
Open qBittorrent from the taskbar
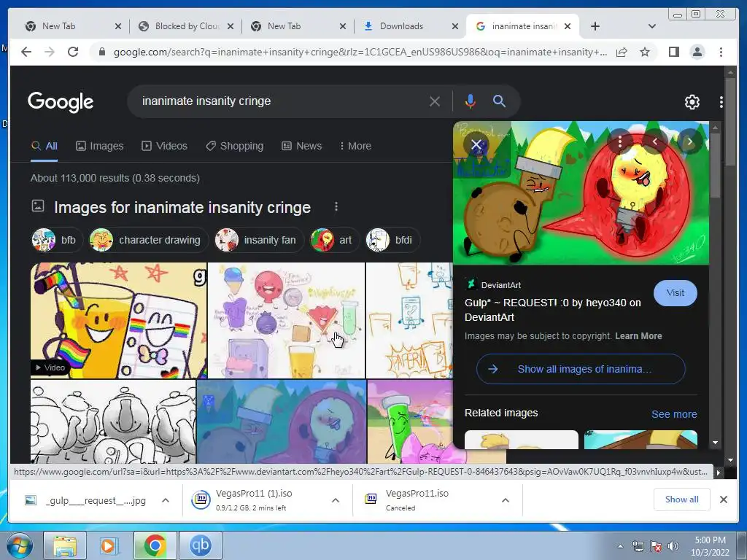tap(200, 545)
